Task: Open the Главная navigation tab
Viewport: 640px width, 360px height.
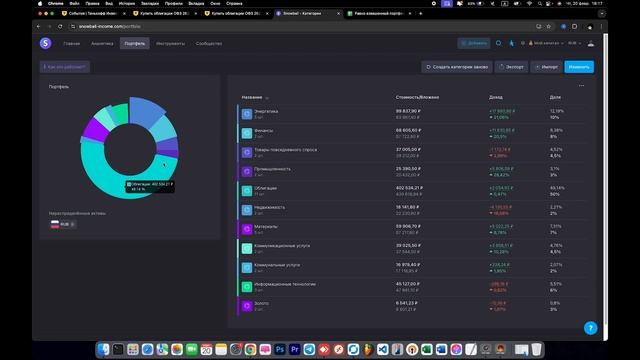Action: (x=71, y=43)
